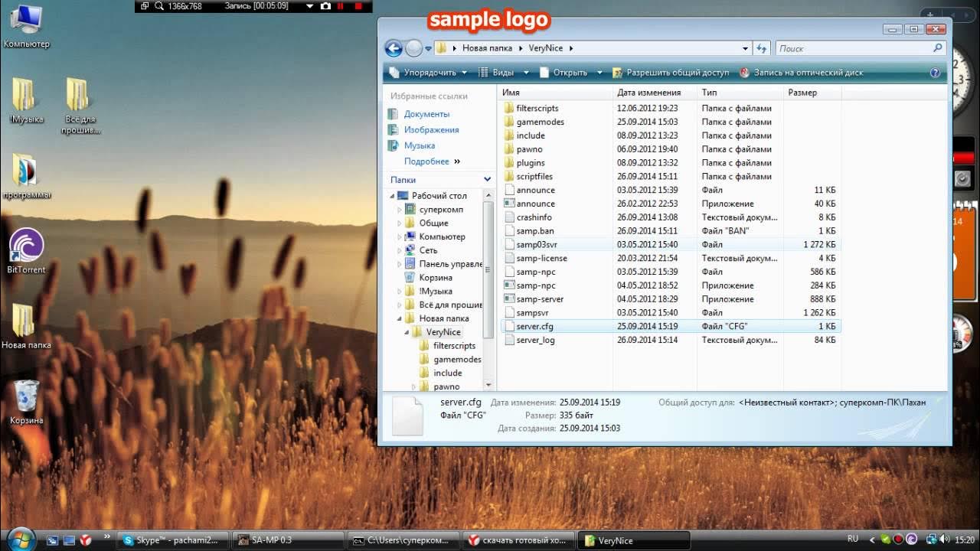Select the Компьютер desktop icon
The height and width of the screenshot is (551, 980).
coord(27,27)
